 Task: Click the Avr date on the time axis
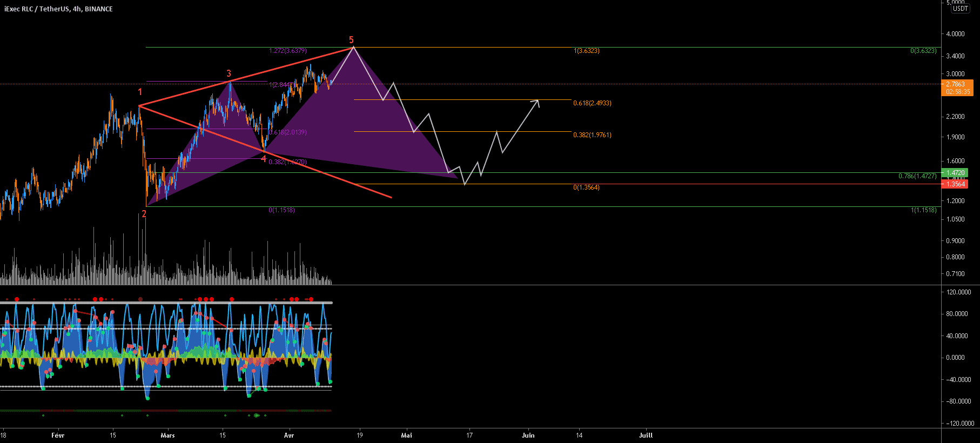pos(289,435)
